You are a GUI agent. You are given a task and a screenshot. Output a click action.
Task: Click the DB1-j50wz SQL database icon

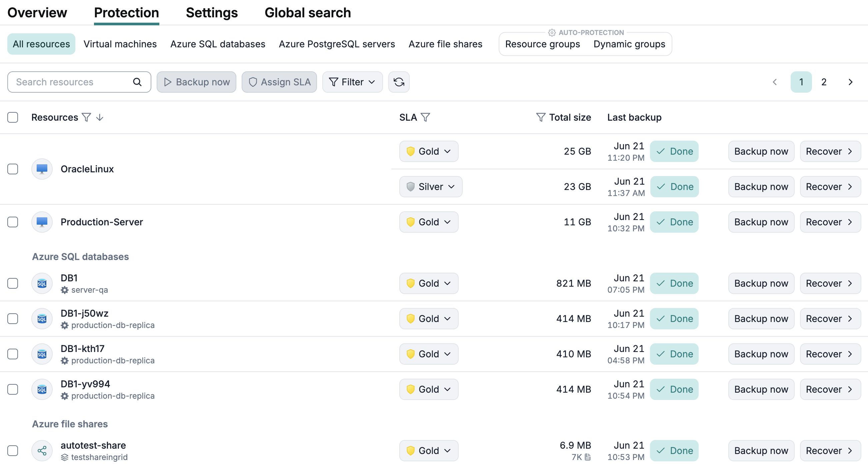[x=42, y=319]
